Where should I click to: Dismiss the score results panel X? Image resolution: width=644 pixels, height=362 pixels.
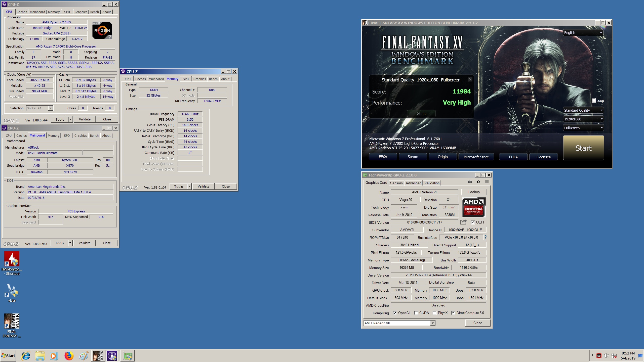(470, 79)
